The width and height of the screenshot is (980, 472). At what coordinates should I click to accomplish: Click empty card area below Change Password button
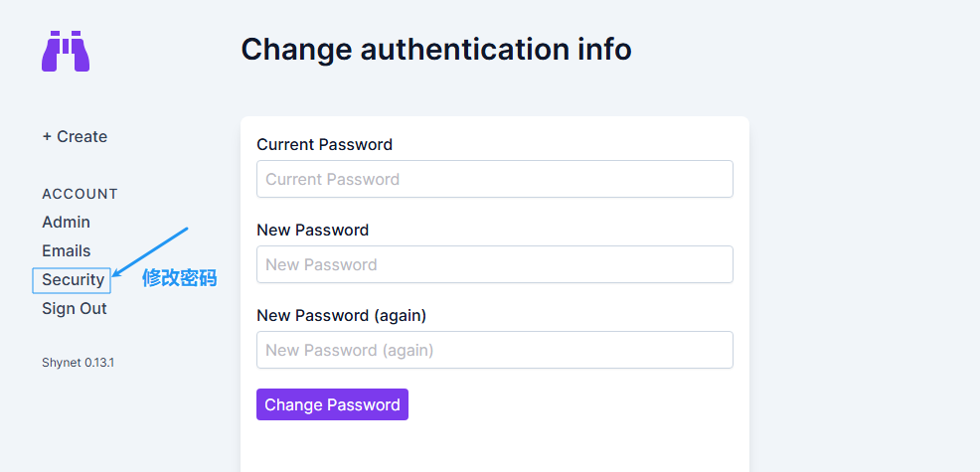point(494,447)
